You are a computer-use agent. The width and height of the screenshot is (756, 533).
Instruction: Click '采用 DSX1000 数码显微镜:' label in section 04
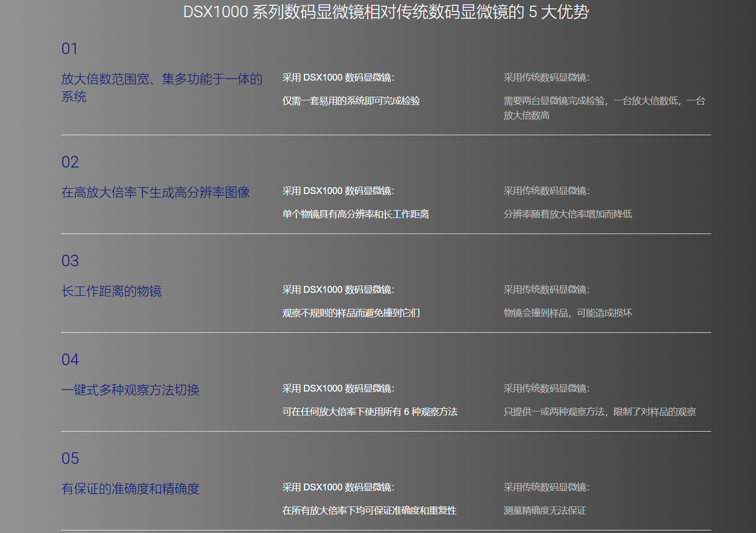tap(338, 388)
